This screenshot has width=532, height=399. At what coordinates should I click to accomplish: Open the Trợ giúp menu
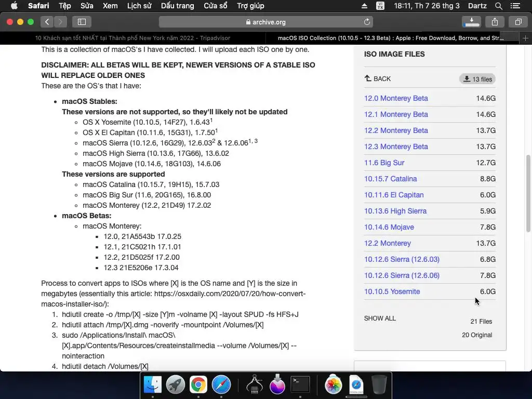point(250,6)
